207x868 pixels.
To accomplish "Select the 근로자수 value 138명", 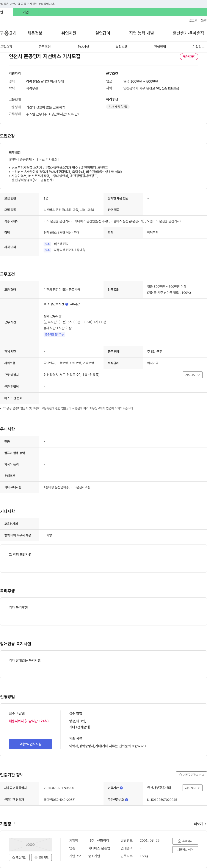I will (144, 856).
